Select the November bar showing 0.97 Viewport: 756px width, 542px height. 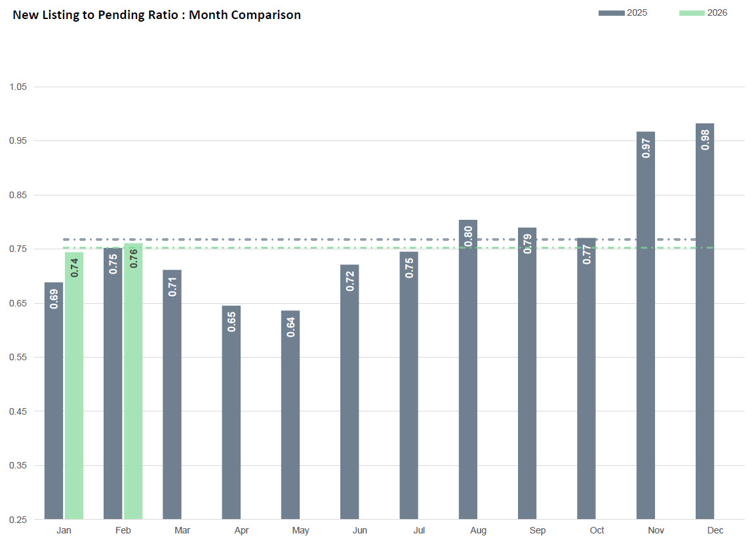646,328
